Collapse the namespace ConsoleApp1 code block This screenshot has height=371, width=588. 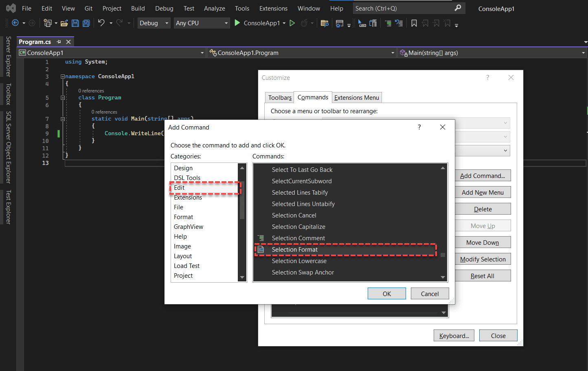[x=63, y=77]
